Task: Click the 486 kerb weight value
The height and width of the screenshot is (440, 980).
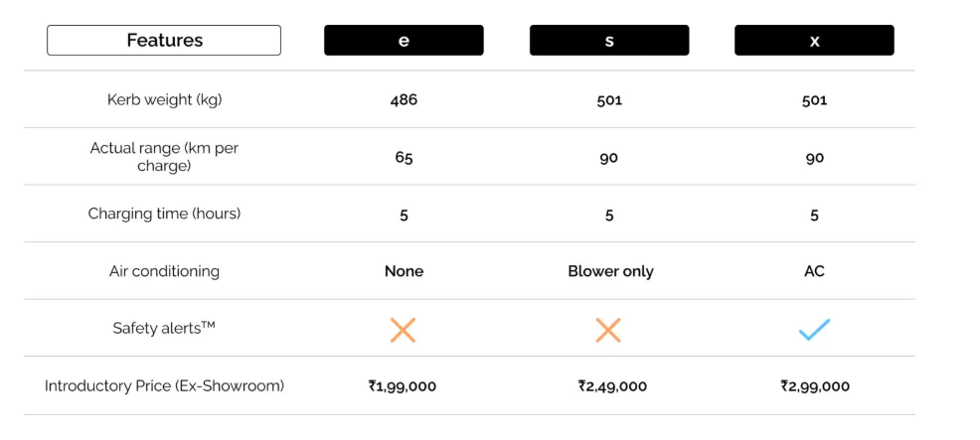Action: tap(404, 100)
